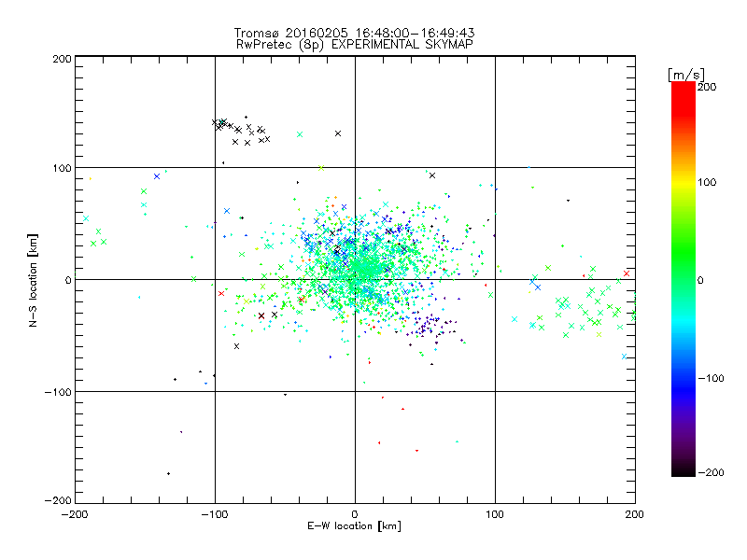Click the 'E-W location [km]' axis label
This screenshot has width=747, height=560.
point(354,526)
